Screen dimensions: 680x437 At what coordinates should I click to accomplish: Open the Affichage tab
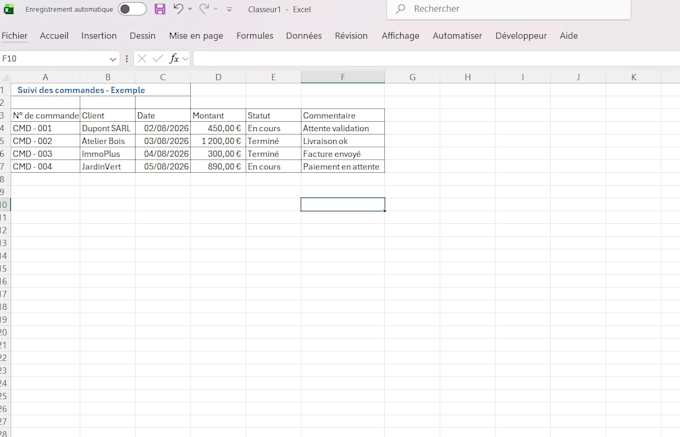coord(400,36)
